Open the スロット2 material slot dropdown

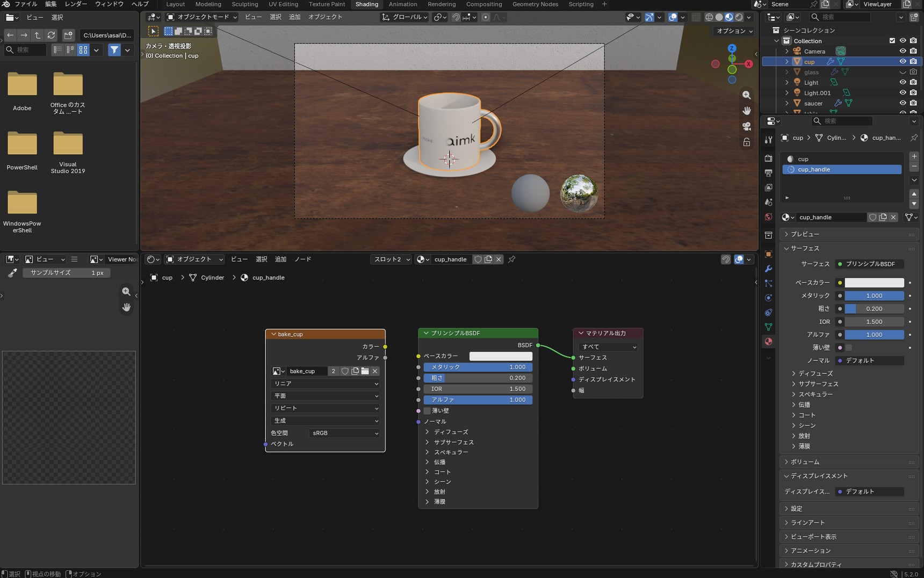pos(392,259)
